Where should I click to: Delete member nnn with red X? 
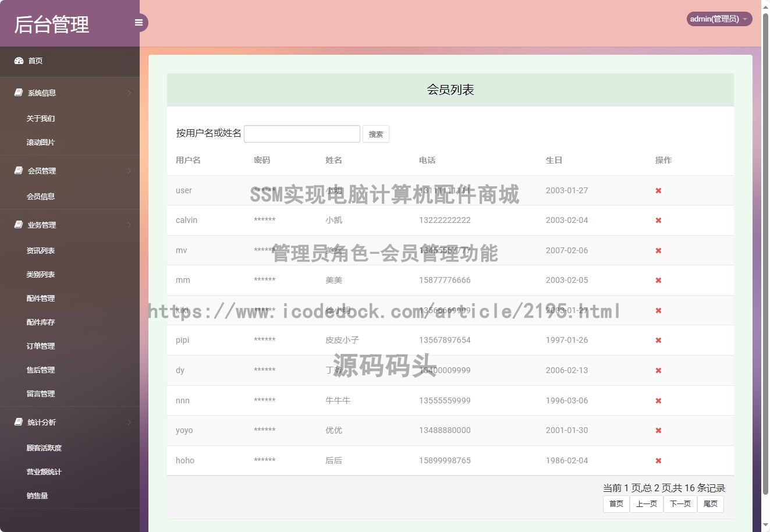[x=658, y=400]
